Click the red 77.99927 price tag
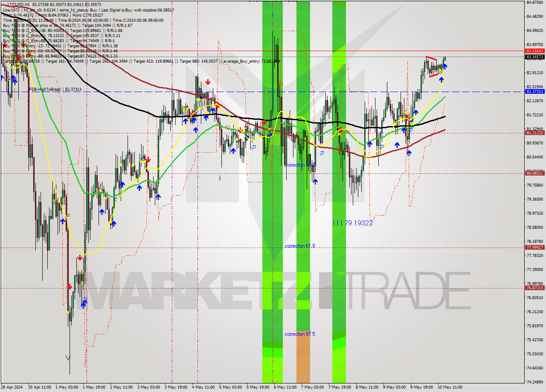Screen dimensions: 546x392 535,248
